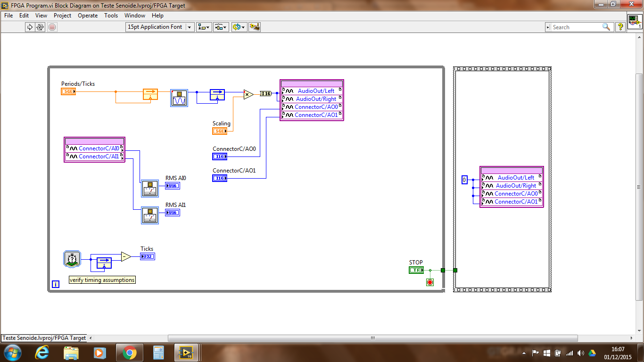This screenshot has height=362, width=644.
Task: Open the Calculator taskbar icon
Action: pos(158,353)
